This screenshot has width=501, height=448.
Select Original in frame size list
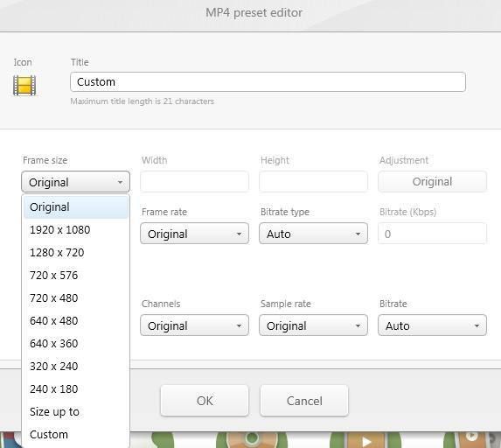[76, 207]
